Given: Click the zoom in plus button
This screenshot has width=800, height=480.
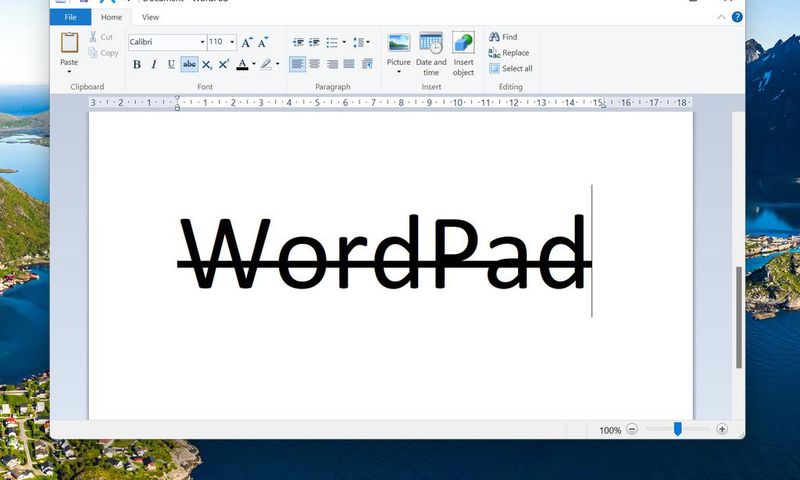Looking at the screenshot, I should (722, 429).
